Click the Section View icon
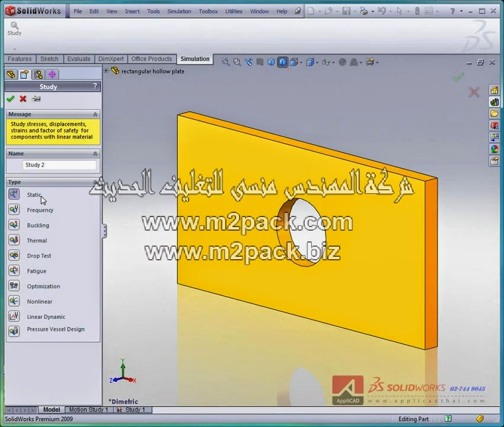Screen dimensions: 504x427 coord(260,62)
